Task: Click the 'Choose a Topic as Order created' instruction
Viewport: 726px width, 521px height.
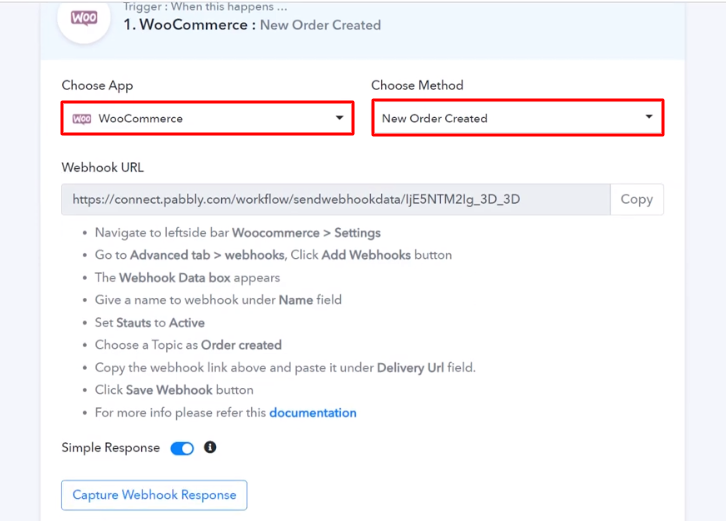Action: (x=188, y=345)
